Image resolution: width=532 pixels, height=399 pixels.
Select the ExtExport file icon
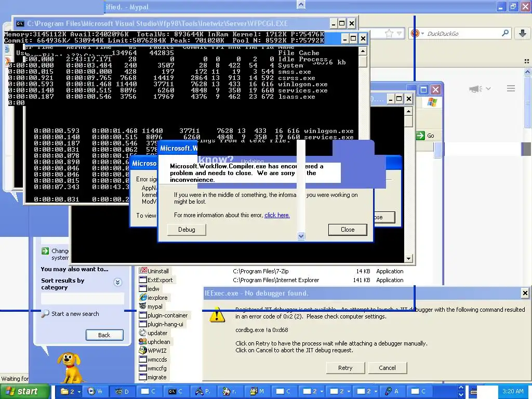[142, 280]
